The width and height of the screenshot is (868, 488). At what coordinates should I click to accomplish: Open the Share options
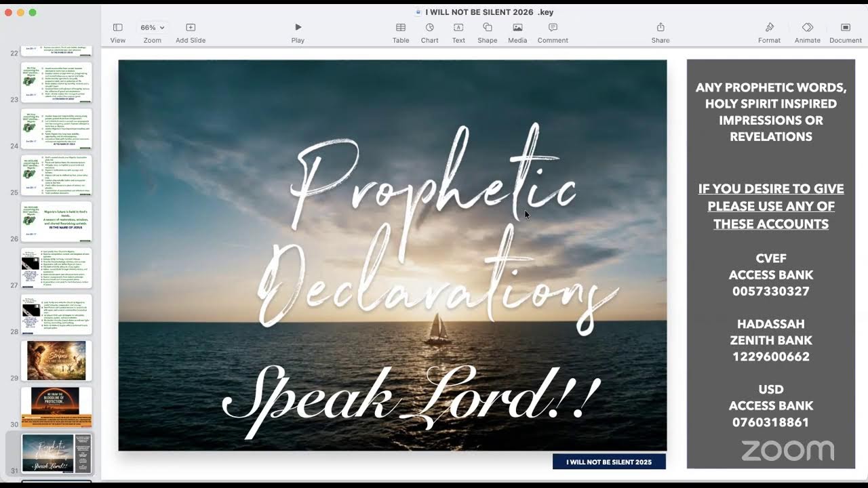(660, 28)
